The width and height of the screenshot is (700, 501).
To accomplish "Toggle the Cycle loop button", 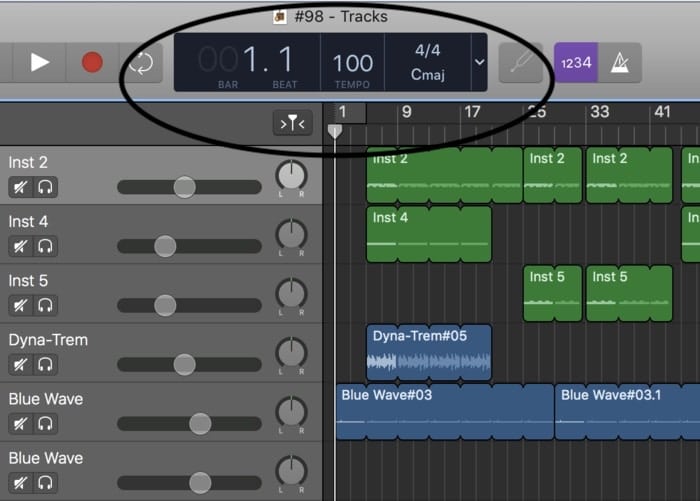I will pyautogui.click(x=141, y=63).
